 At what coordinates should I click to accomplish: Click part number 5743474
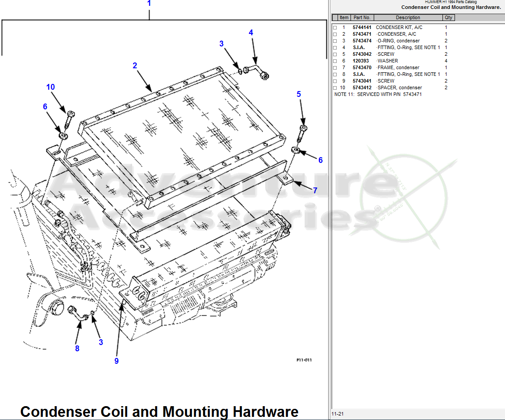point(362,41)
